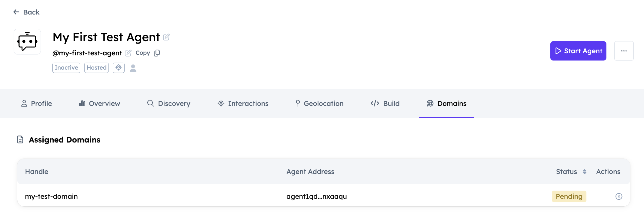
Task: Sort by Status column arrows
Action: [584, 172]
